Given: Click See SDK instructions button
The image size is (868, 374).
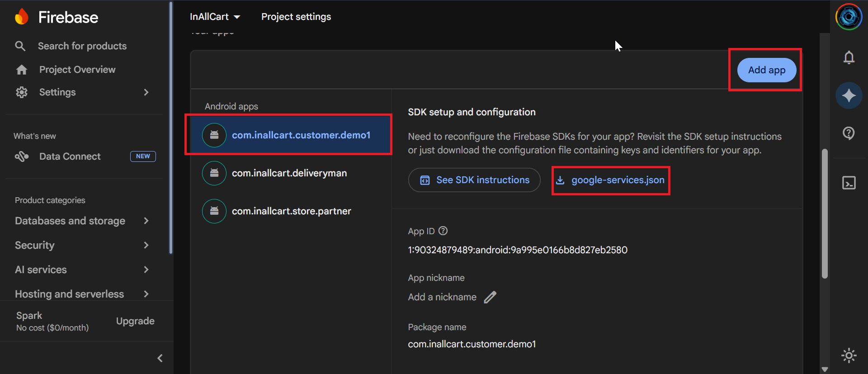Looking at the screenshot, I should [474, 180].
